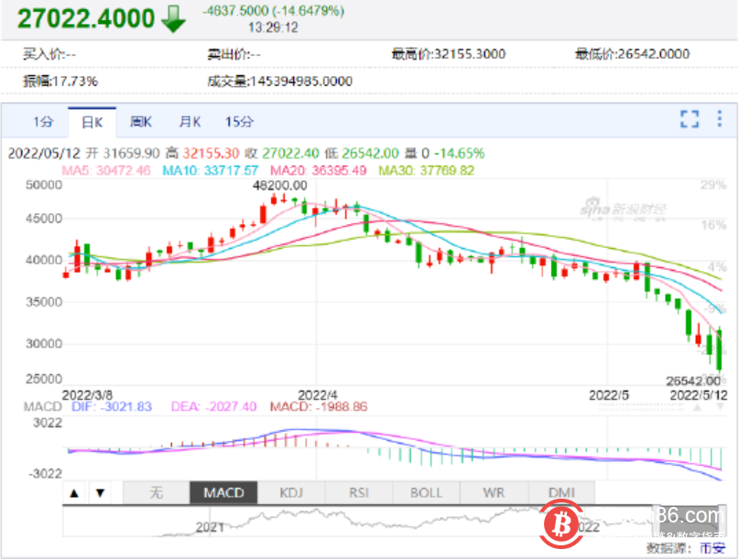
Task: Open the three-dot chart options menu
Action: [x=719, y=118]
